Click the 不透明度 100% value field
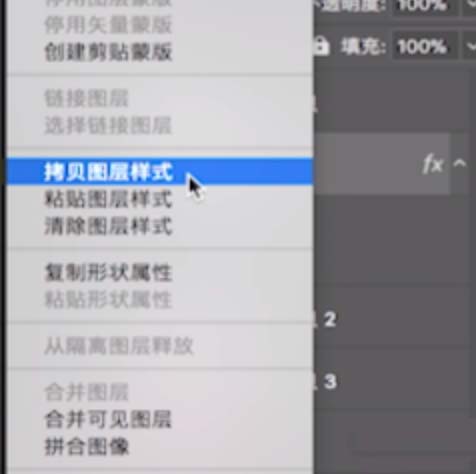The image size is (476, 474). [x=424, y=6]
